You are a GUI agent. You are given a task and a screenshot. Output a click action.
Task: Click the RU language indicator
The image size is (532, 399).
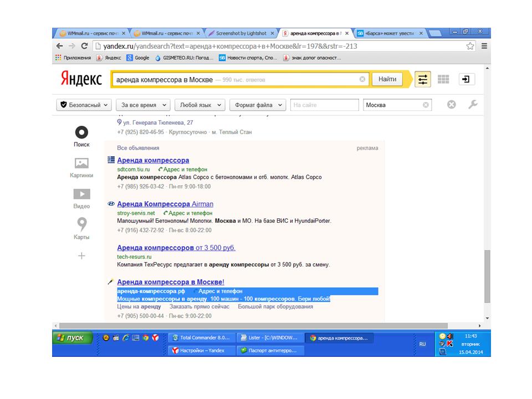422,344
